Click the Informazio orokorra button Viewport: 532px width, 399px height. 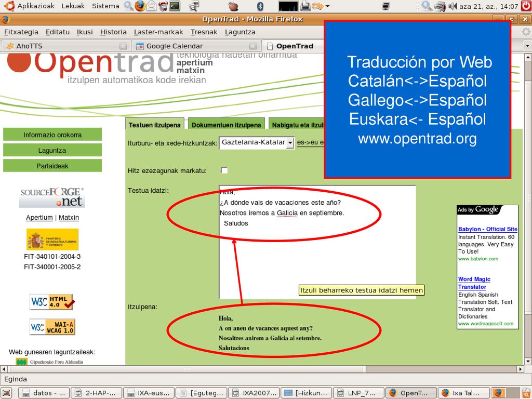point(52,135)
